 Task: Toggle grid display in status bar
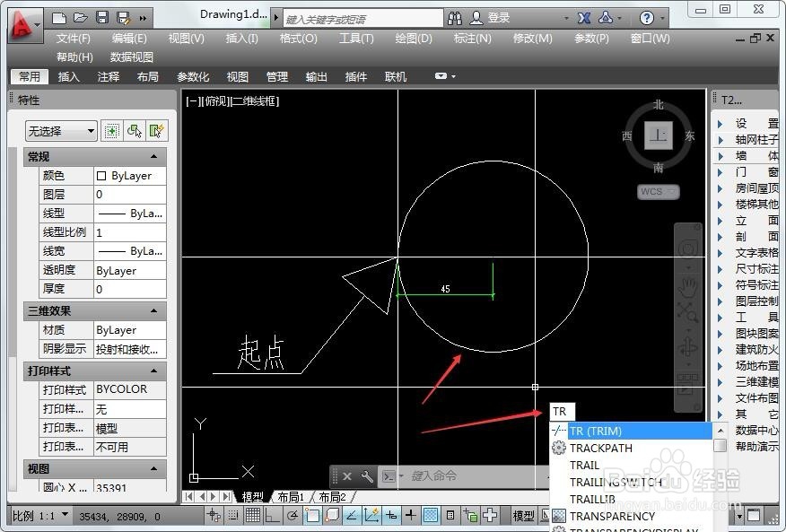point(253,515)
